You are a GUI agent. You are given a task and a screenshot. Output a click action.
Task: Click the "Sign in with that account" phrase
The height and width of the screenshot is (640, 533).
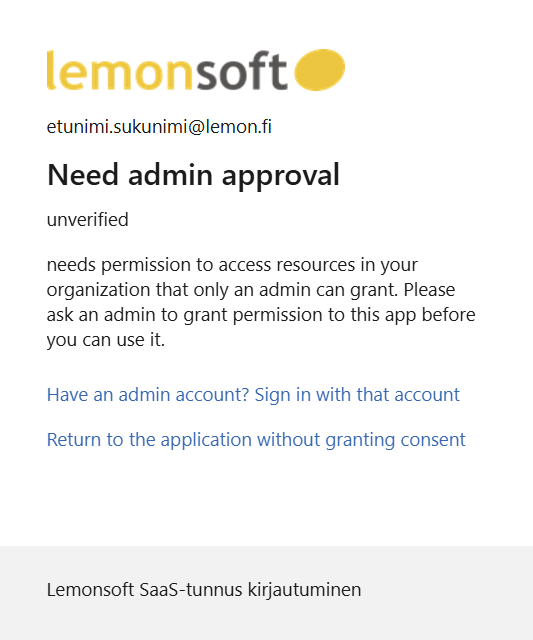click(357, 395)
